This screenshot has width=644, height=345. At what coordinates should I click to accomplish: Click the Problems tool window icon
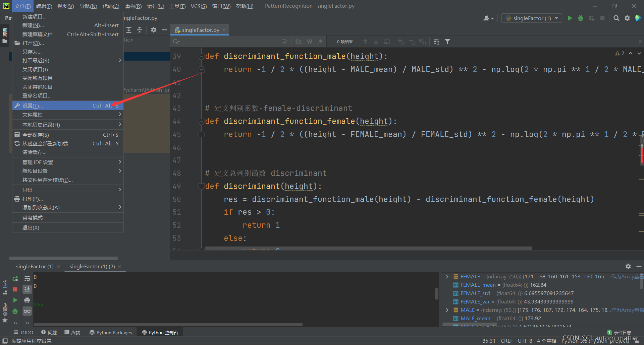coord(49,332)
